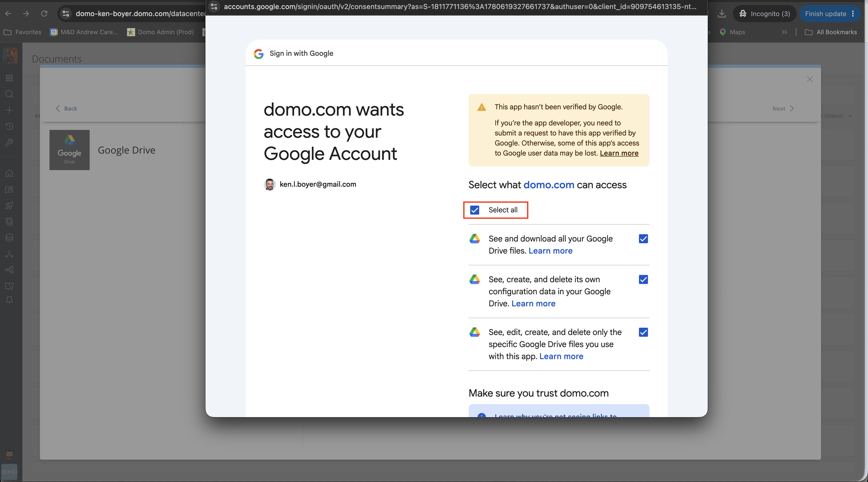Click the Incognito (3) indicator
Screen dimensions: 868x482
(764, 14)
